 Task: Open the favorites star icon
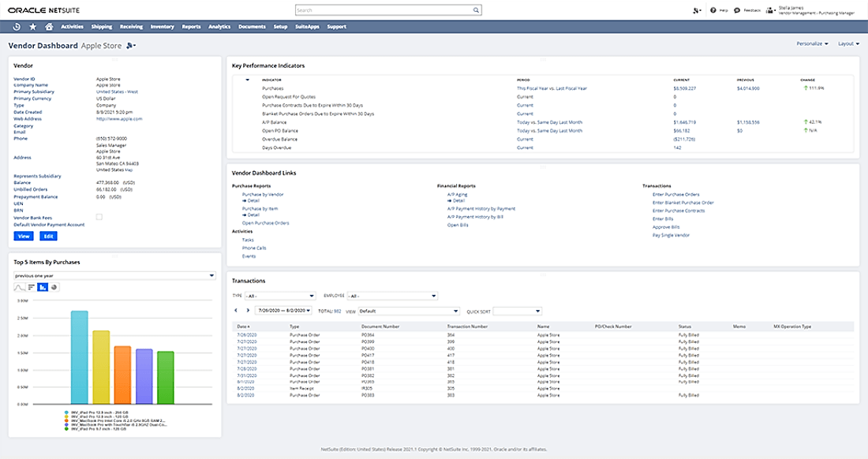pyautogui.click(x=32, y=26)
